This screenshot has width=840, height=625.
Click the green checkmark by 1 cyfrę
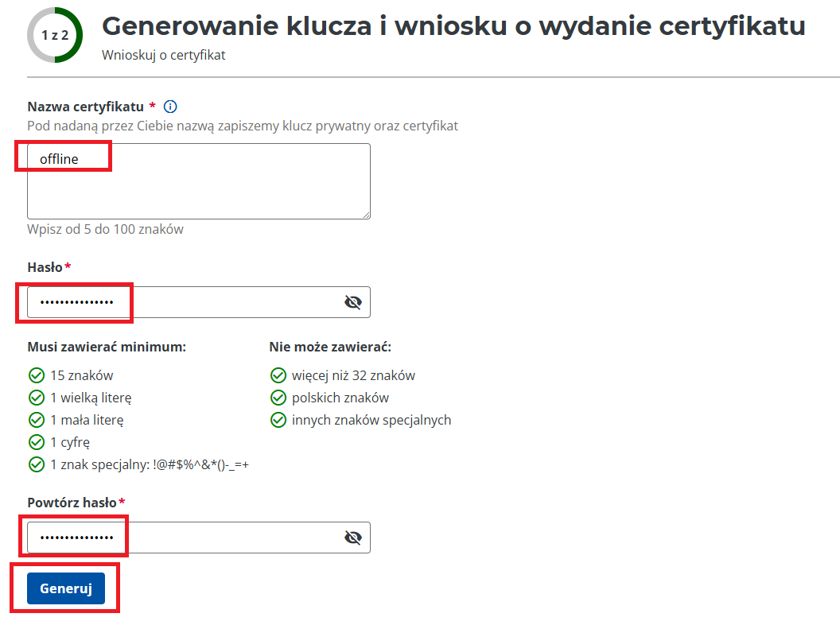click(x=36, y=442)
